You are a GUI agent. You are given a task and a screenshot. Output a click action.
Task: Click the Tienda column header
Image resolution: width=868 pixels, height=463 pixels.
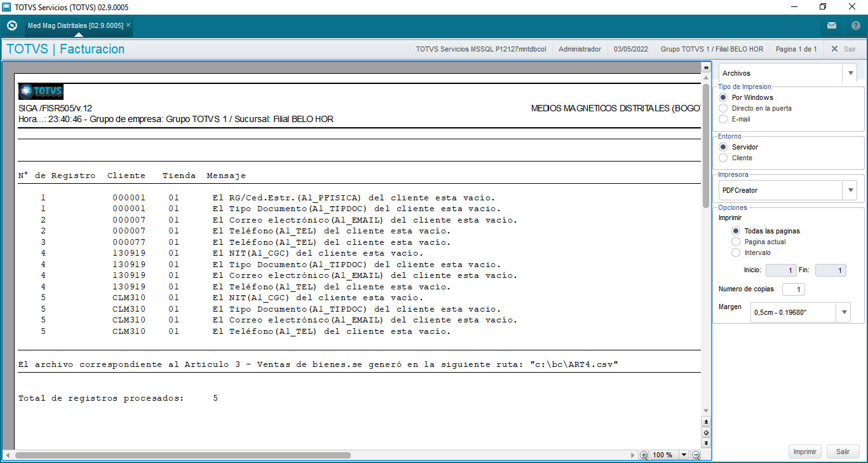click(179, 176)
